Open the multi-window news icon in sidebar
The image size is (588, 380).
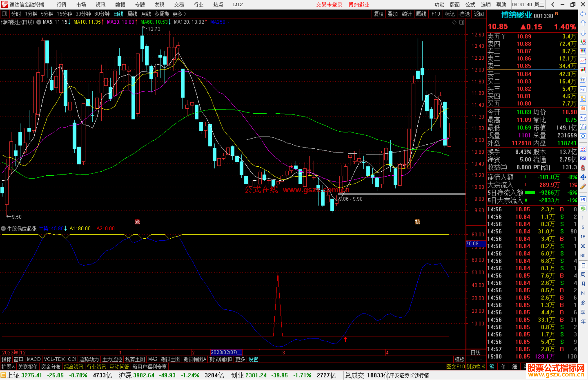click(x=583, y=80)
